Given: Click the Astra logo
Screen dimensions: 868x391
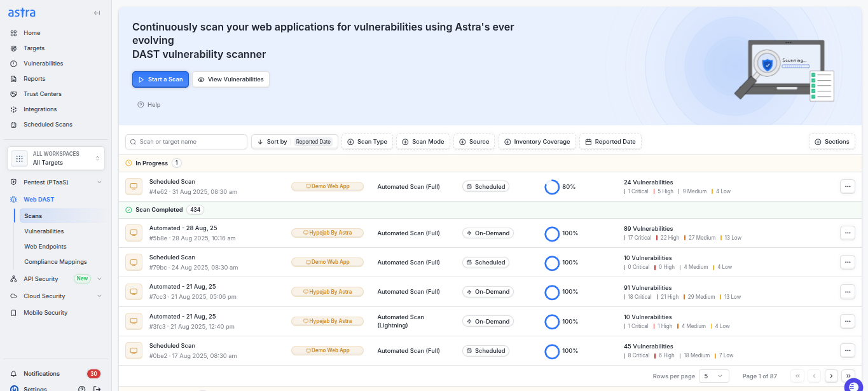Looking at the screenshot, I should click(x=22, y=13).
